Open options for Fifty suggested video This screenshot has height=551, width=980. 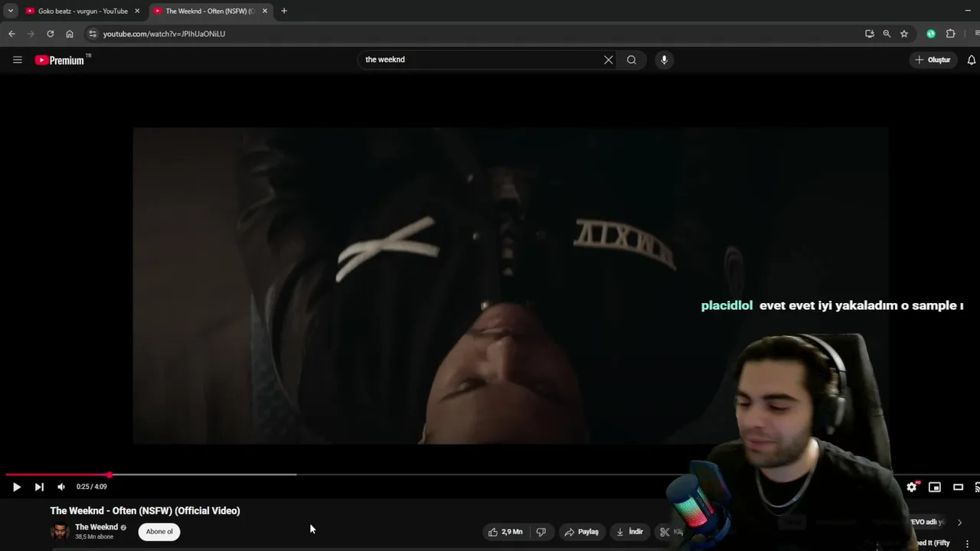click(x=967, y=543)
